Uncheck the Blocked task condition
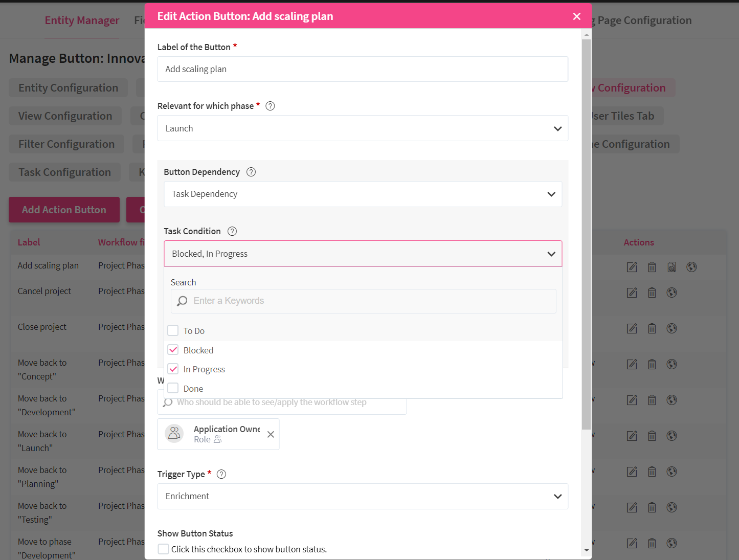The image size is (739, 560). [x=173, y=350]
